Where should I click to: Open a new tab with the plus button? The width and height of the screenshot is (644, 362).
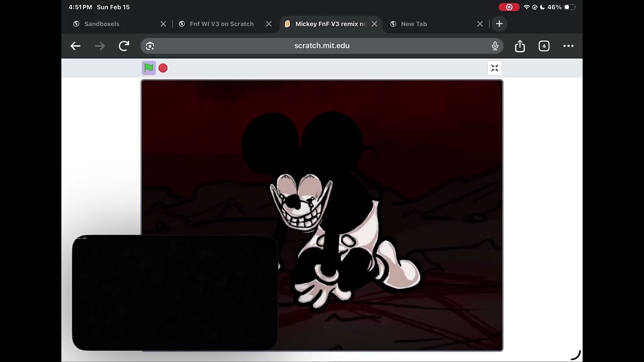pos(499,24)
